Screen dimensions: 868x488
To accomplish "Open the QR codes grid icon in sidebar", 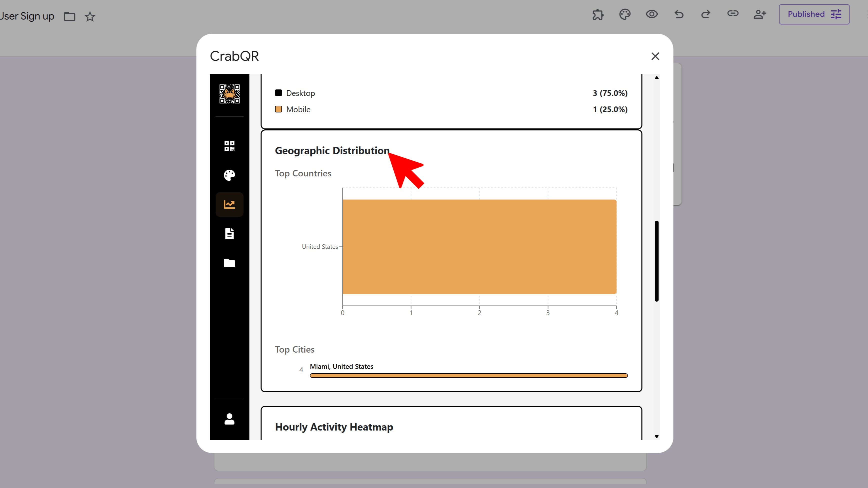I will click(x=229, y=146).
